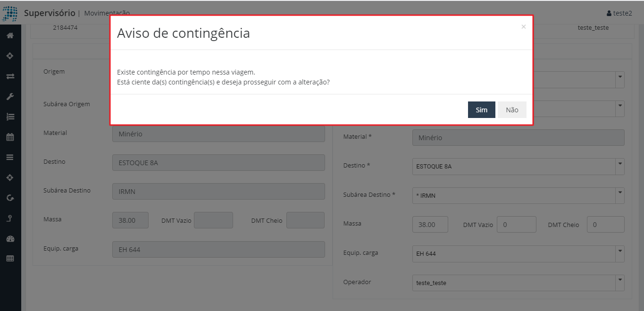Image resolution: width=644 pixels, height=311 pixels.
Task: Click the read-only Subárea Destino field IRMN
Action: (x=218, y=192)
